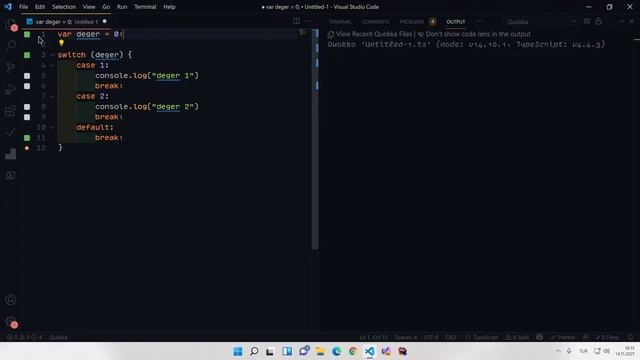The height and width of the screenshot is (360, 640).
Task: Click on "case 2:" code text
Action: tap(93, 96)
